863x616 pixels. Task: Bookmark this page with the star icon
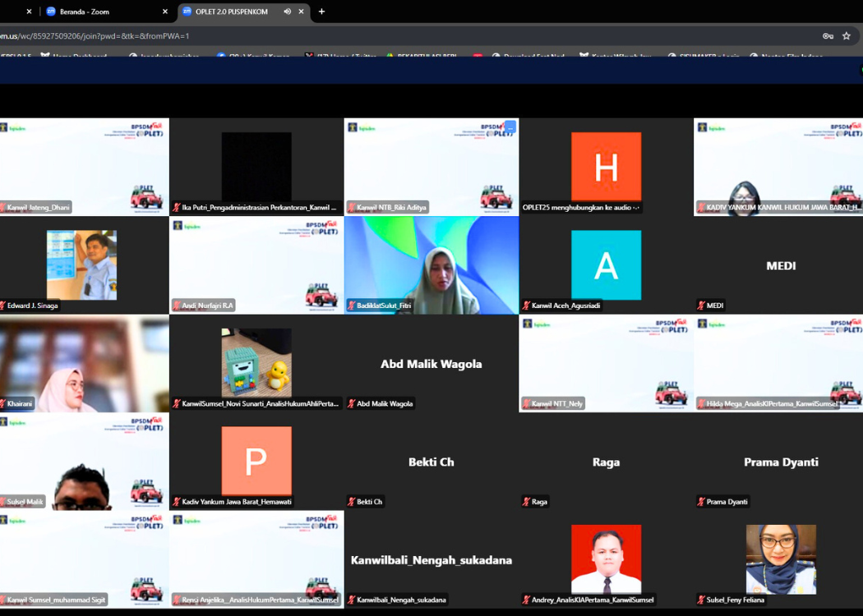coord(847,36)
